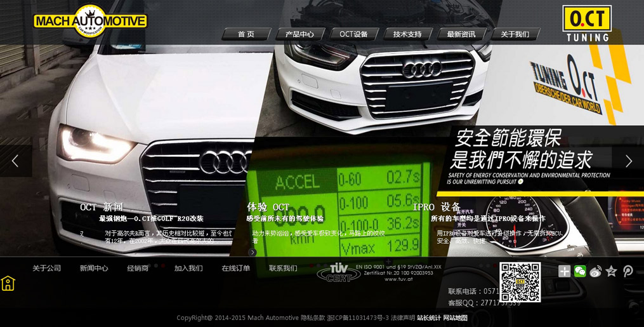644x327 pixels.
Task: Open the 产品中心 menu item
Action: (x=300, y=34)
